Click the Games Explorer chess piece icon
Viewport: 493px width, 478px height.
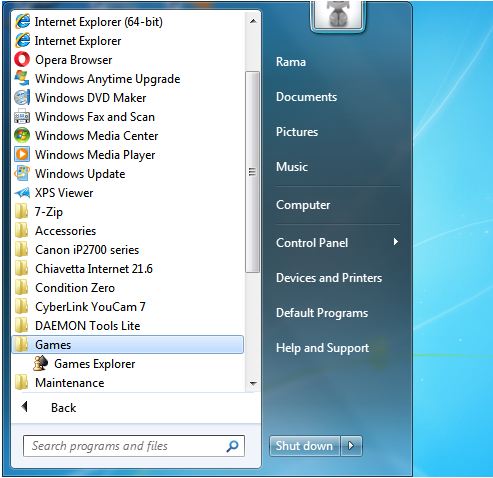[x=40, y=364]
